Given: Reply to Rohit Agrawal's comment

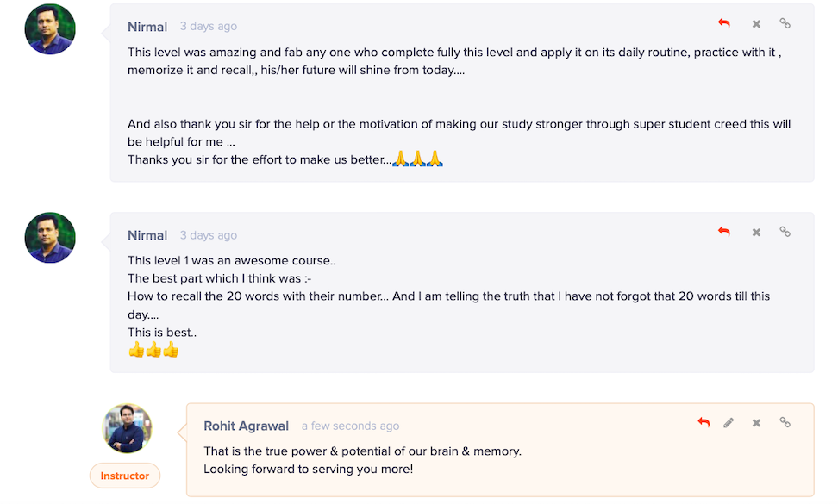Looking at the screenshot, I should [704, 422].
